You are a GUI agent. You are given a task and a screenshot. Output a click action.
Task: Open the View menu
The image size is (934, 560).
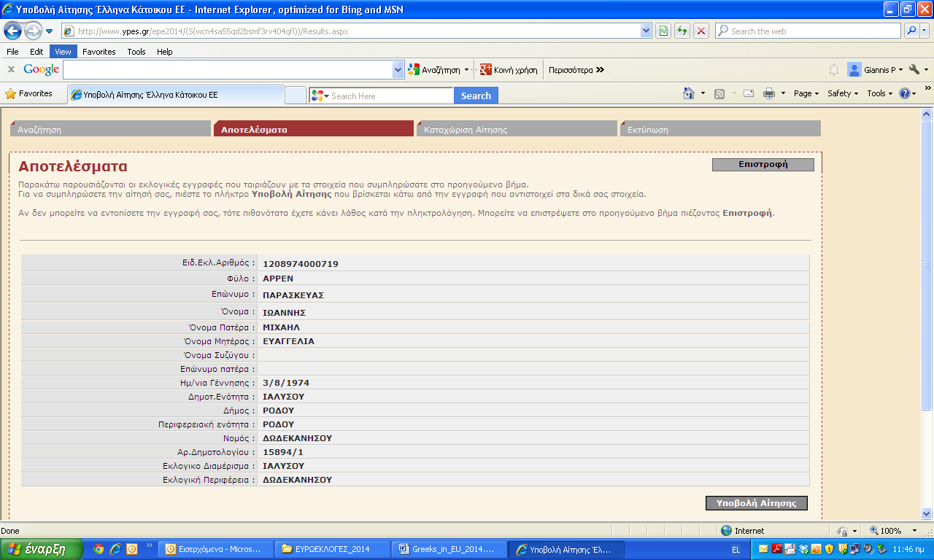click(x=63, y=52)
